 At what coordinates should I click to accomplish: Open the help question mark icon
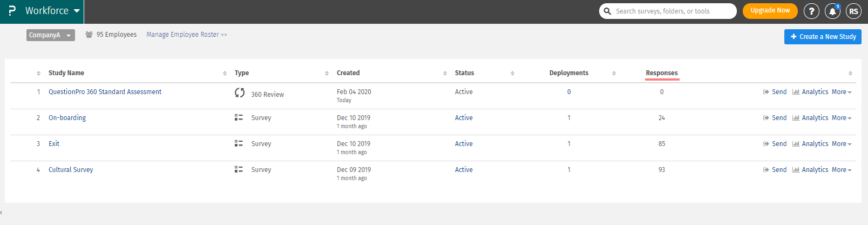coord(811,11)
